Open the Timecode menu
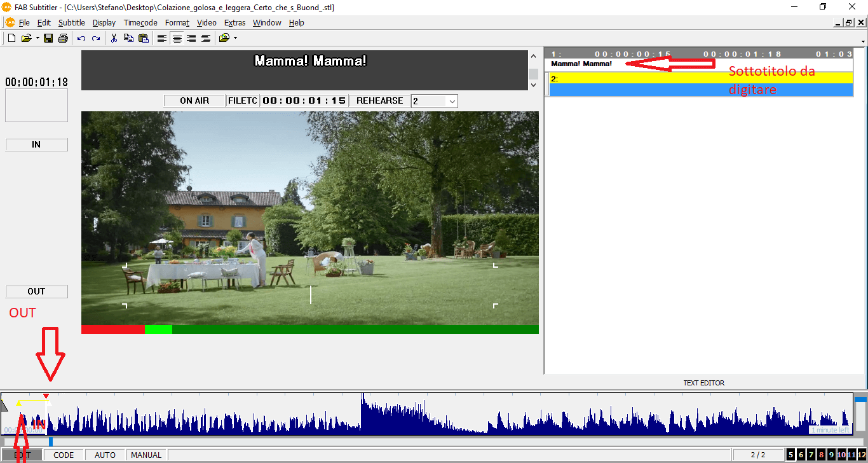Screen dimensions: 868x463 140,22
